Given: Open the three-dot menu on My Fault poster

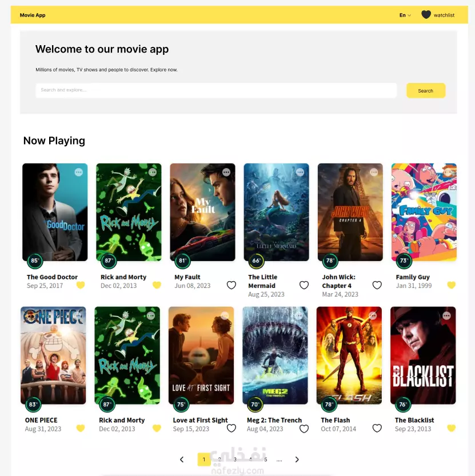Looking at the screenshot, I should pyautogui.click(x=226, y=172).
